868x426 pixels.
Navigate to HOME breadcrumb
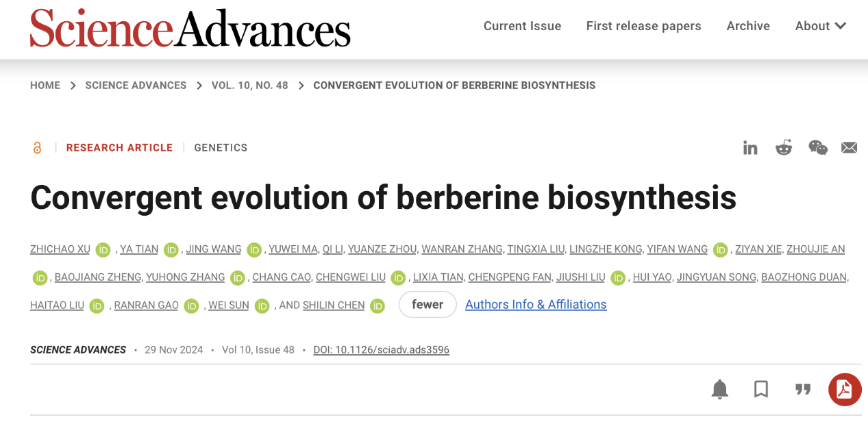pos(45,86)
